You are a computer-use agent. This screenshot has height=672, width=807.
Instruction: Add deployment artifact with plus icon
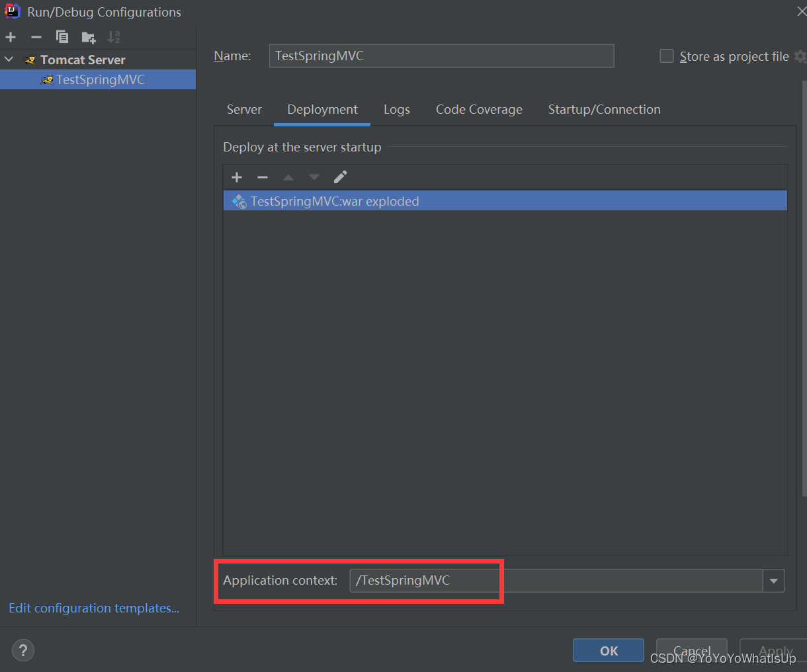237,177
